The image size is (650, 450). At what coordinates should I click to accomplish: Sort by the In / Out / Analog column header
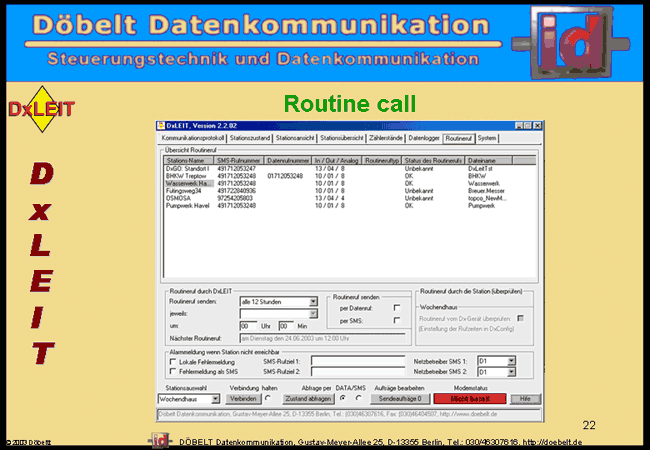coord(337,160)
